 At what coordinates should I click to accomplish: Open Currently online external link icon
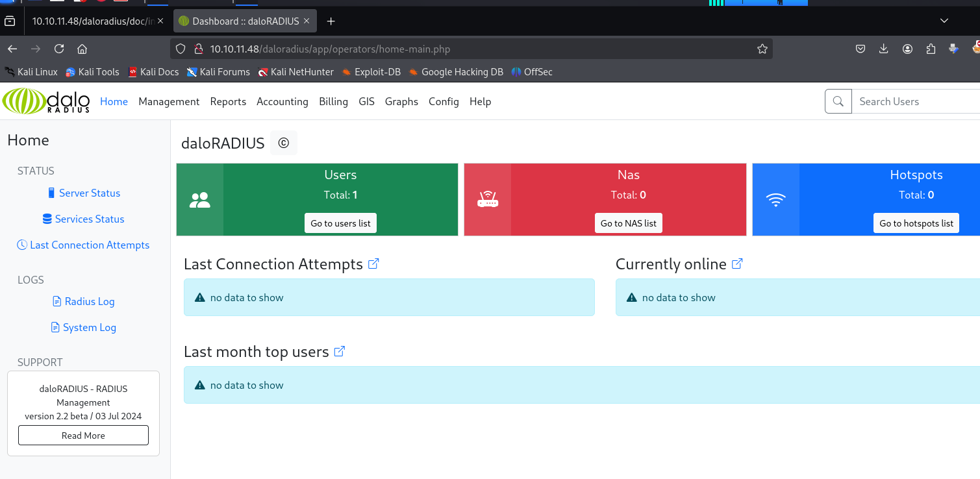point(737,264)
